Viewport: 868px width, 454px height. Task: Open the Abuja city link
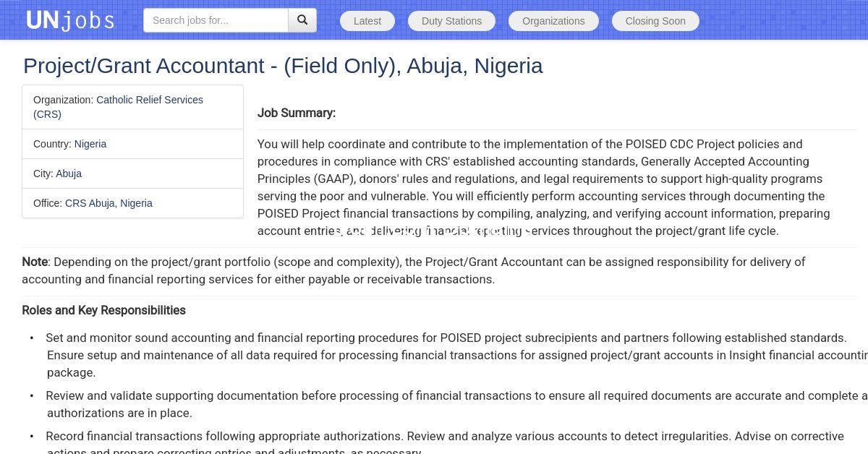[x=69, y=174]
